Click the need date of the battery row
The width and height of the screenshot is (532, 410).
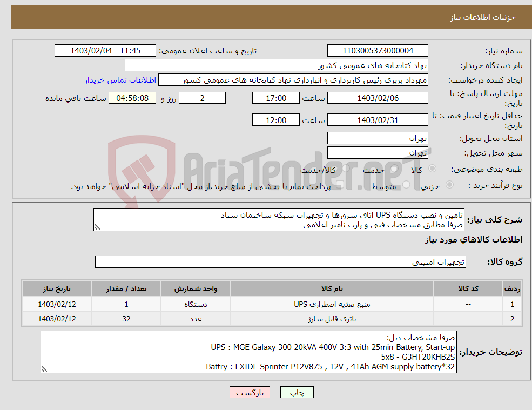tap(57, 319)
